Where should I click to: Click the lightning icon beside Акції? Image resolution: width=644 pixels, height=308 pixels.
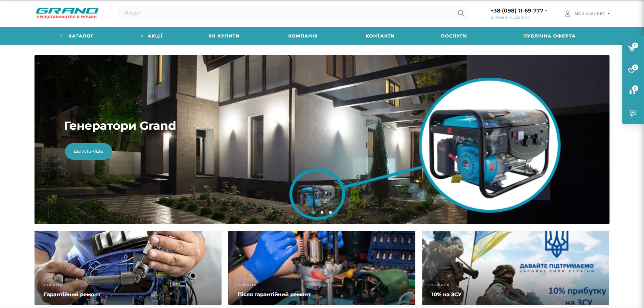click(x=142, y=36)
